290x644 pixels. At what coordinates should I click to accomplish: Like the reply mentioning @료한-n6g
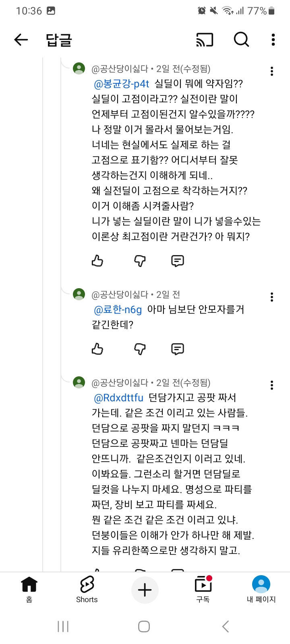97,349
